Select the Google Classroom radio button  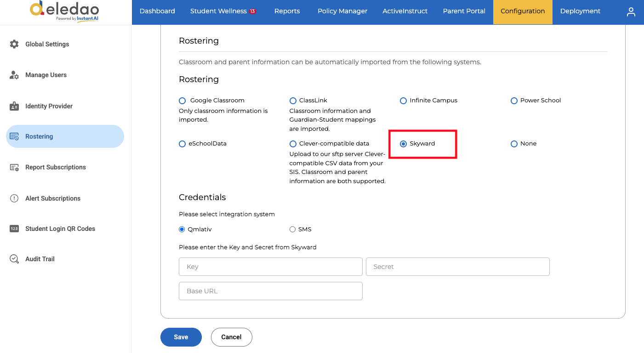182,101
